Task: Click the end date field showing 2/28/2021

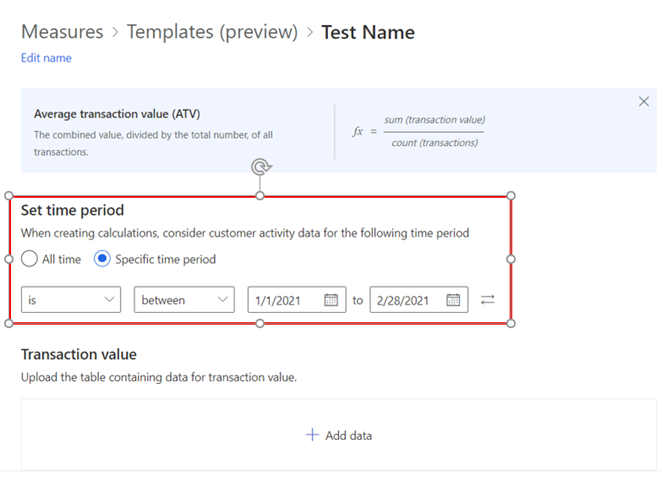Action: coord(408,300)
